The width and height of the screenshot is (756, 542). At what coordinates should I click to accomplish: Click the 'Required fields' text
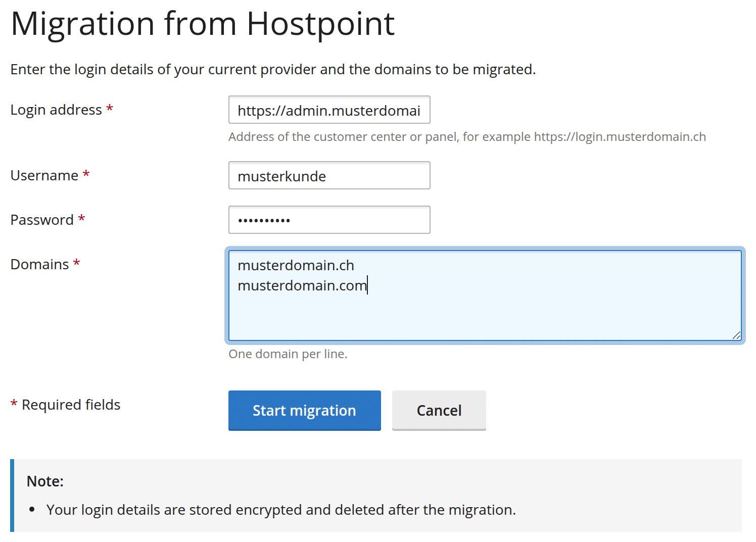pos(71,405)
